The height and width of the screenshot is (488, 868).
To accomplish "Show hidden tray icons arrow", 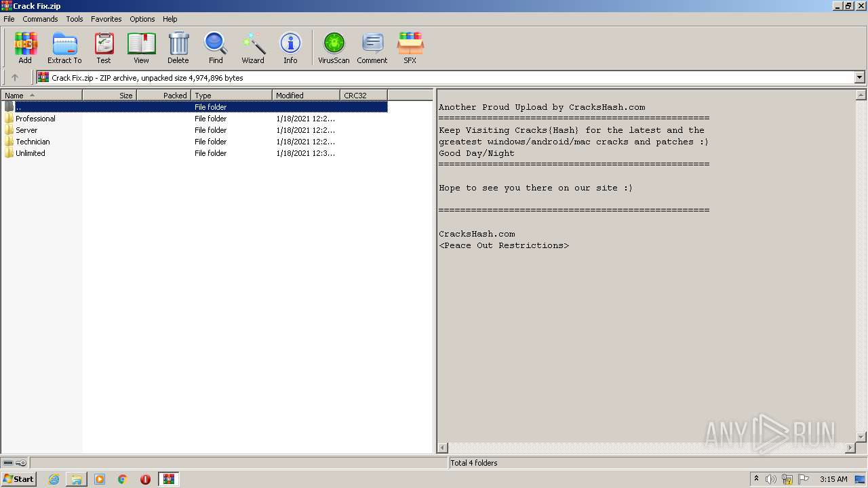I will [x=756, y=479].
